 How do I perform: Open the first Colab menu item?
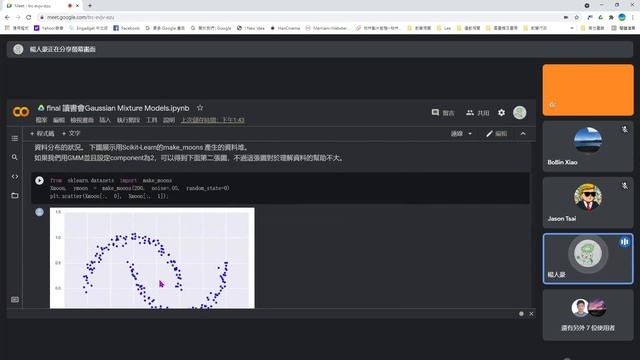(x=41, y=120)
